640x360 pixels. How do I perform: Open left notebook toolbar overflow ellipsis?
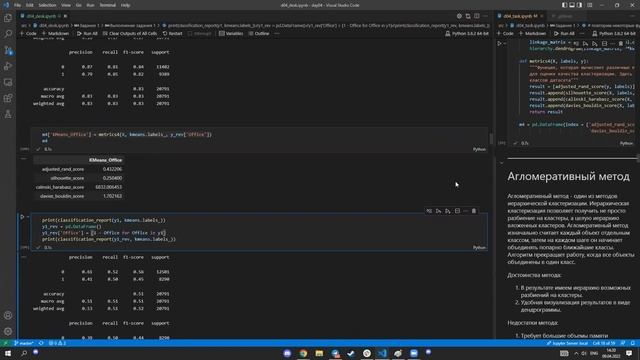[277, 33]
